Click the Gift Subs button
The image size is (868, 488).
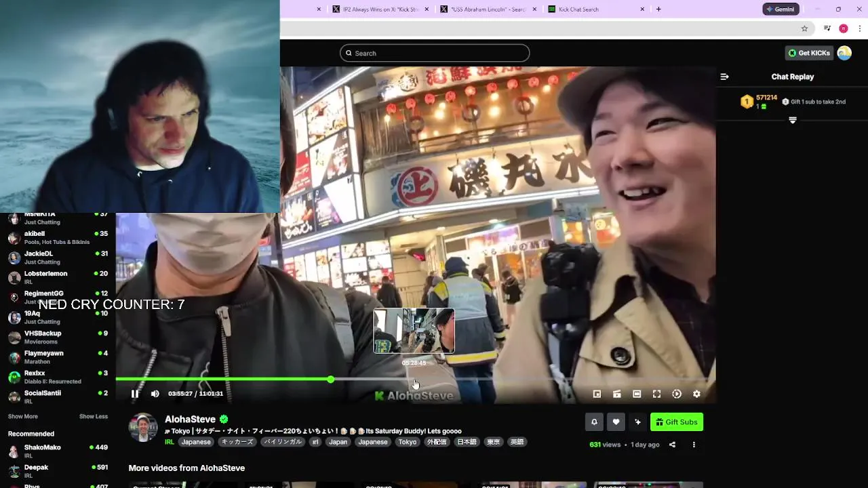point(677,422)
